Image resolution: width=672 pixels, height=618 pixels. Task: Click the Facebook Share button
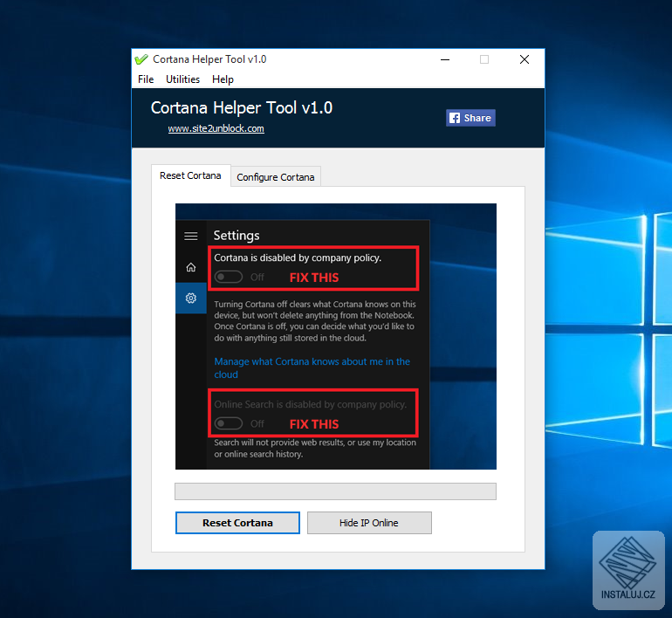coord(470,118)
